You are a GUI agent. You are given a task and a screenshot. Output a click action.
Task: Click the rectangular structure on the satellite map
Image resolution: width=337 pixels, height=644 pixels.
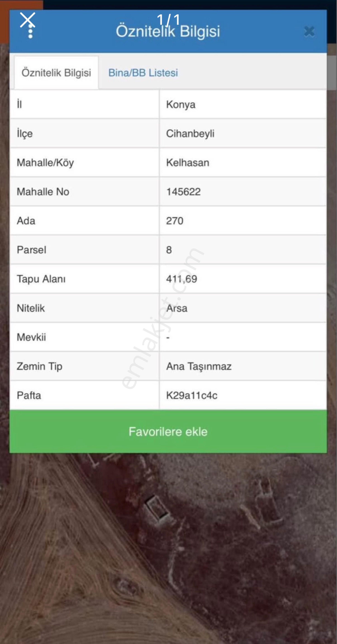coord(157,508)
